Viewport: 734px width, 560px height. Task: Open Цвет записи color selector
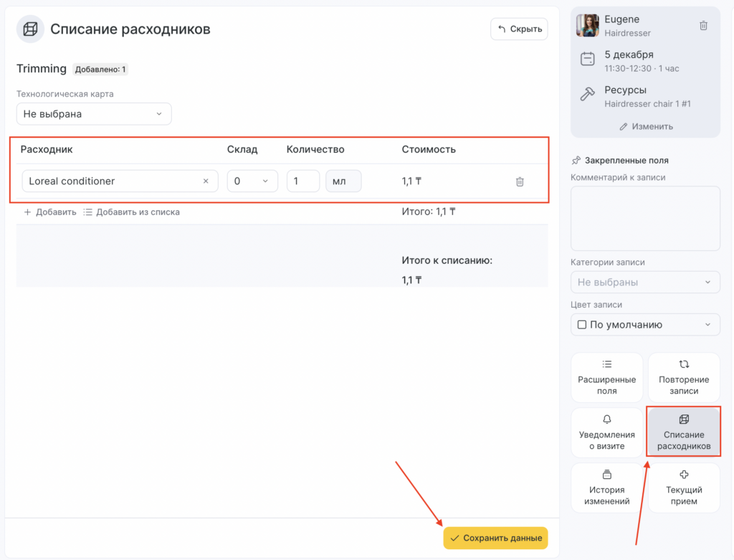point(645,325)
